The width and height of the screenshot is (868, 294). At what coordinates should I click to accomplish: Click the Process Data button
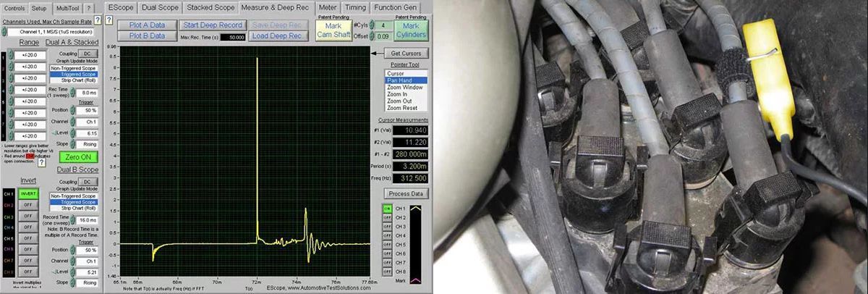(x=406, y=193)
